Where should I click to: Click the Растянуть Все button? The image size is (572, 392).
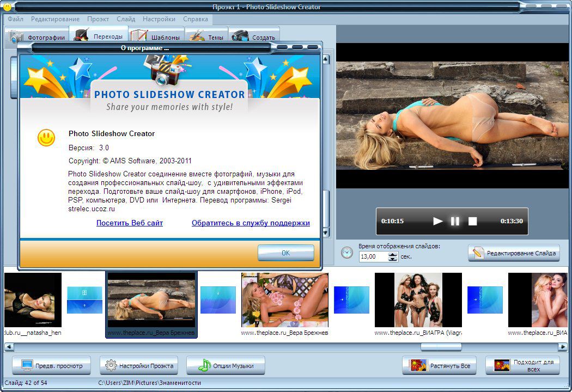(439, 365)
